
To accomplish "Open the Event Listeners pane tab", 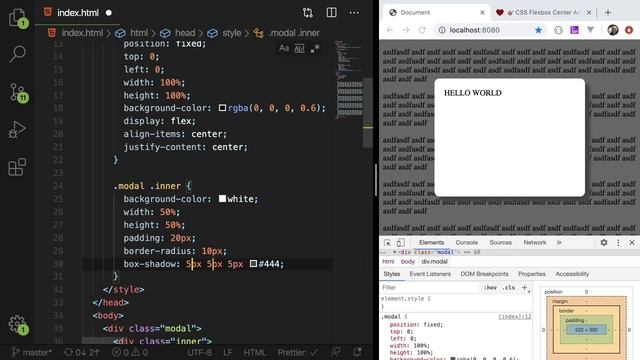I will pyautogui.click(x=430, y=274).
